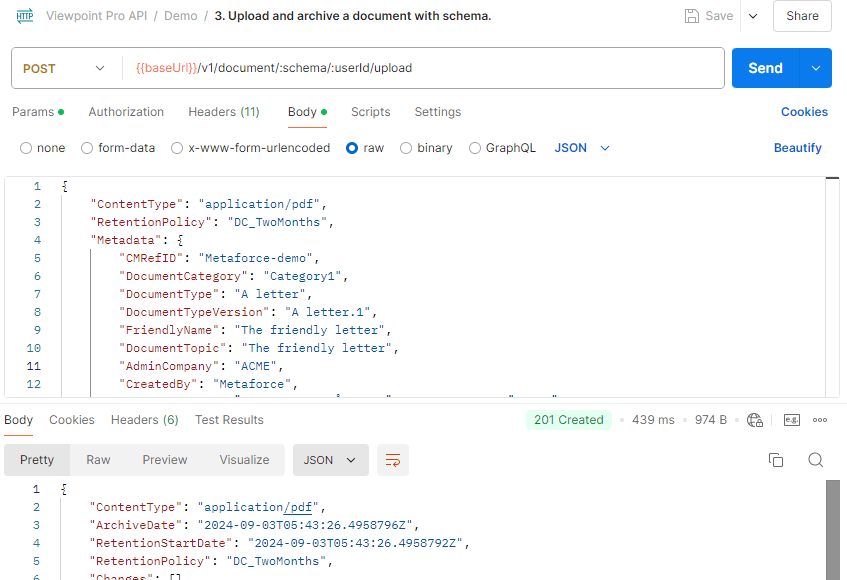The width and height of the screenshot is (847, 580).
Task: Switch to the Authorization tab
Action: 126,112
